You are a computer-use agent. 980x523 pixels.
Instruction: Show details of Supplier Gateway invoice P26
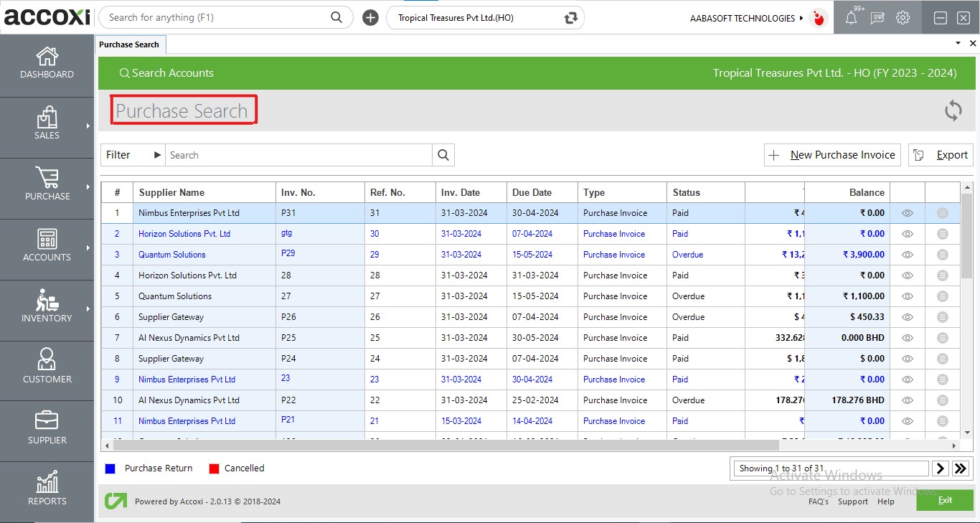(907, 316)
